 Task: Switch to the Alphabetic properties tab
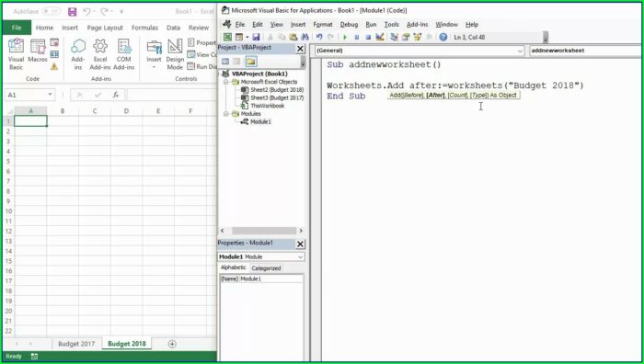click(234, 267)
